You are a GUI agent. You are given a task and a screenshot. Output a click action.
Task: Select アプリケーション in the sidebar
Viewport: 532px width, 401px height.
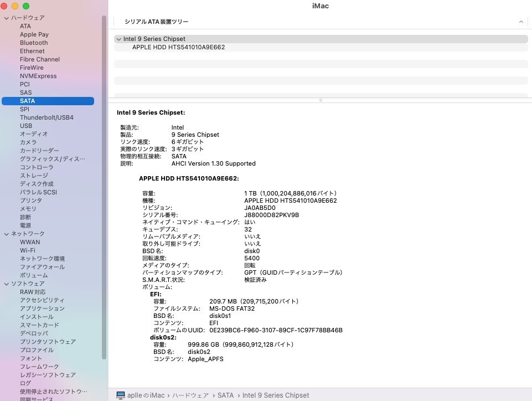[42, 309]
